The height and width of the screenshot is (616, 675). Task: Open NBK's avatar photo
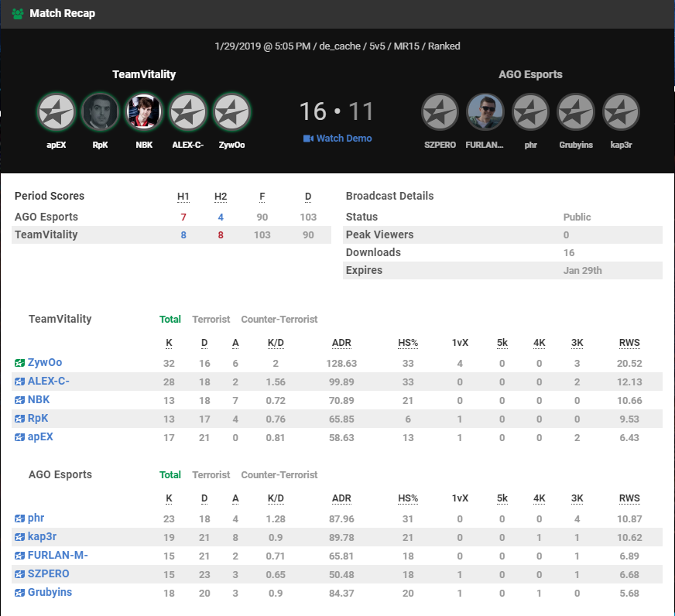click(x=144, y=112)
